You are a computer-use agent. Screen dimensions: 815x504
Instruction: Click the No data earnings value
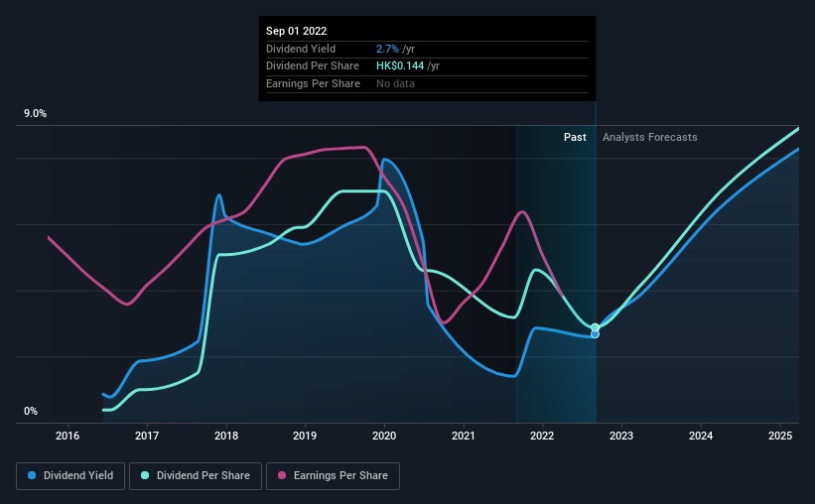click(395, 83)
